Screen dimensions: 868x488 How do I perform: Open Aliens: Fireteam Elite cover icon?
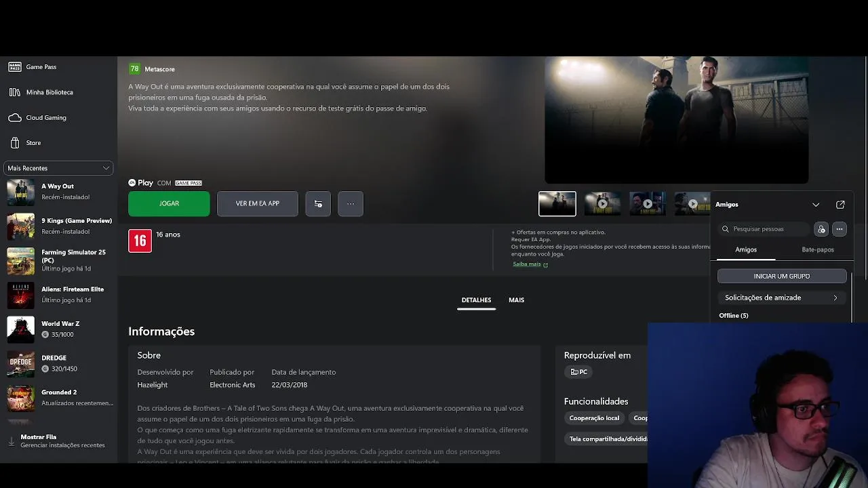[20, 296]
